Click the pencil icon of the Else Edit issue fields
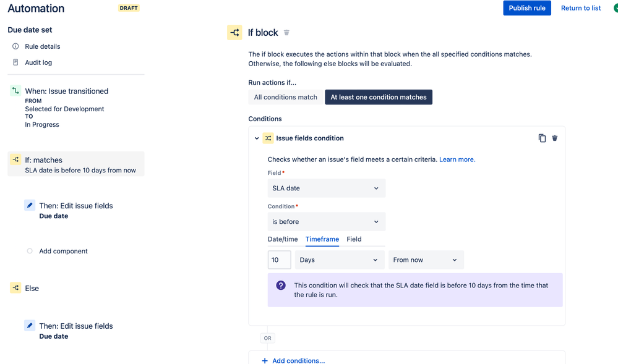Image resolution: width=618 pixels, height=364 pixels. click(30, 326)
